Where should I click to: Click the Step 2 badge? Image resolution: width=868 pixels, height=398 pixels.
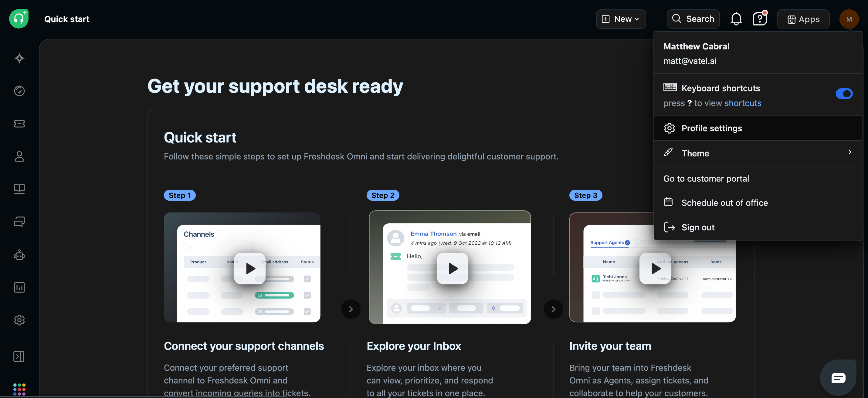click(x=383, y=195)
